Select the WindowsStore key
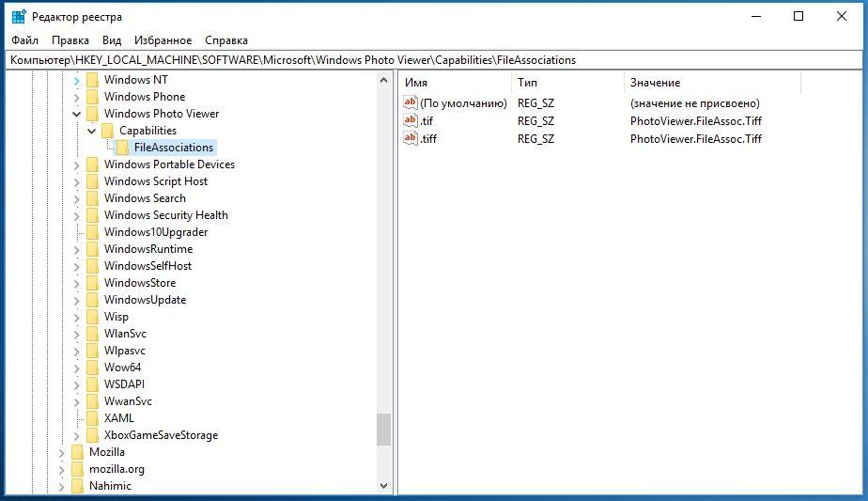This screenshot has height=501, width=868. 140,283
